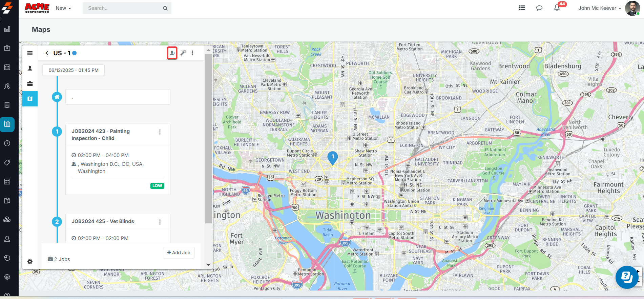Screen dimensions: 644x299
Task: Open options menu for JOB2024 423
Action: point(160,132)
